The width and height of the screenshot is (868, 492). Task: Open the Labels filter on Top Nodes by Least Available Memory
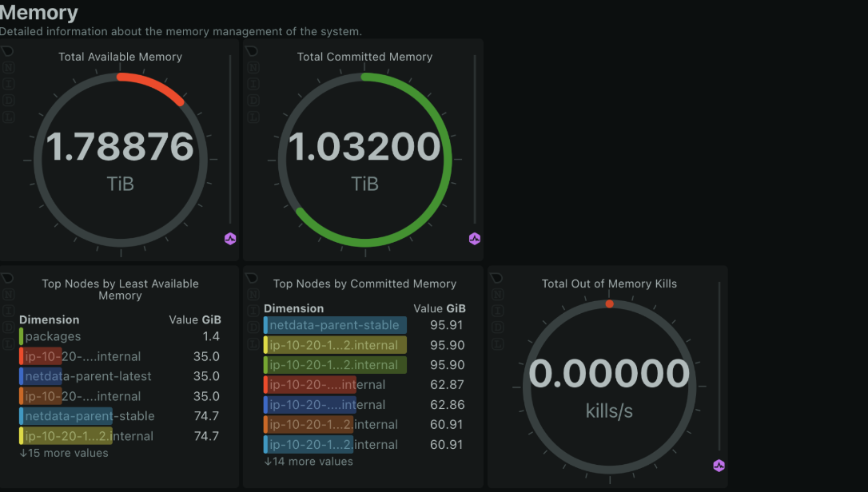pyautogui.click(x=8, y=343)
